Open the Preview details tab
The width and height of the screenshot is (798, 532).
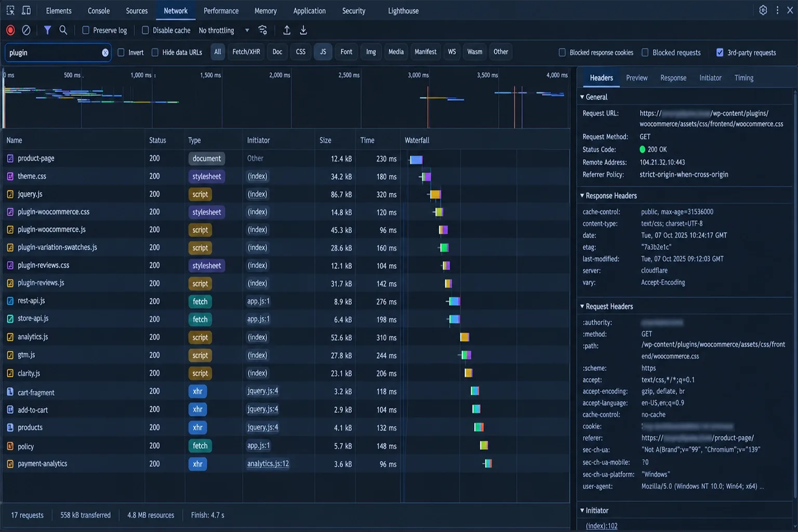637,78
